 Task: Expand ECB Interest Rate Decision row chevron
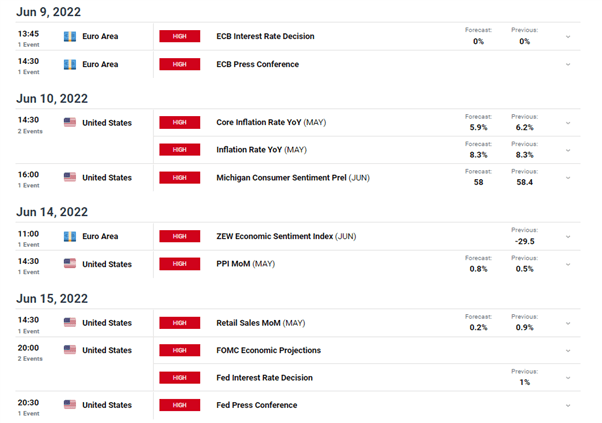coord(568,37)
